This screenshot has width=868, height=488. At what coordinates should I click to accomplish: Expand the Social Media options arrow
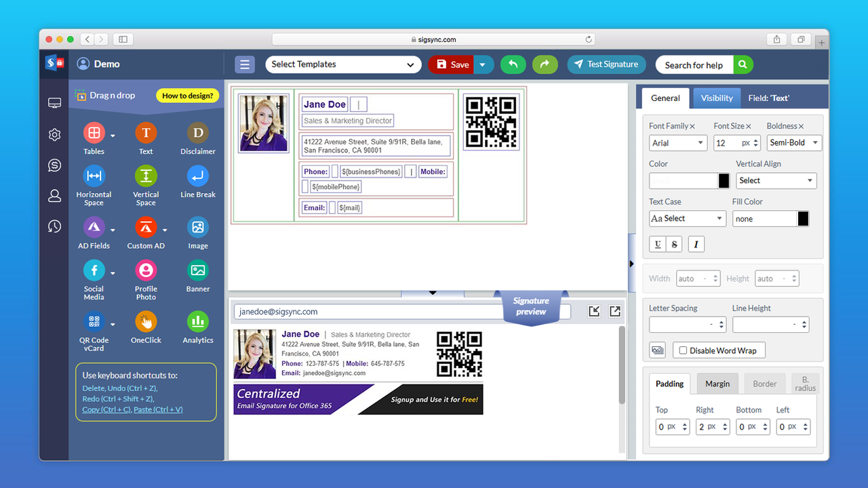pos(113,274)
